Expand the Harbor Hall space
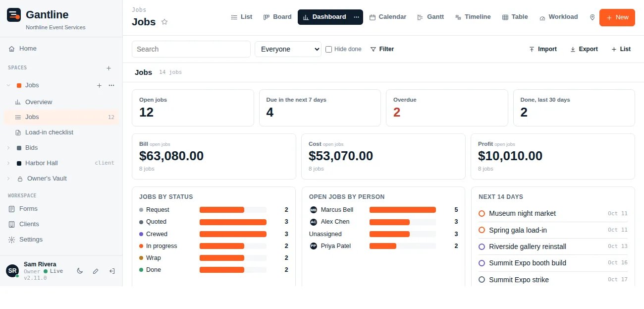644x309 pixels. pos(8,163)
